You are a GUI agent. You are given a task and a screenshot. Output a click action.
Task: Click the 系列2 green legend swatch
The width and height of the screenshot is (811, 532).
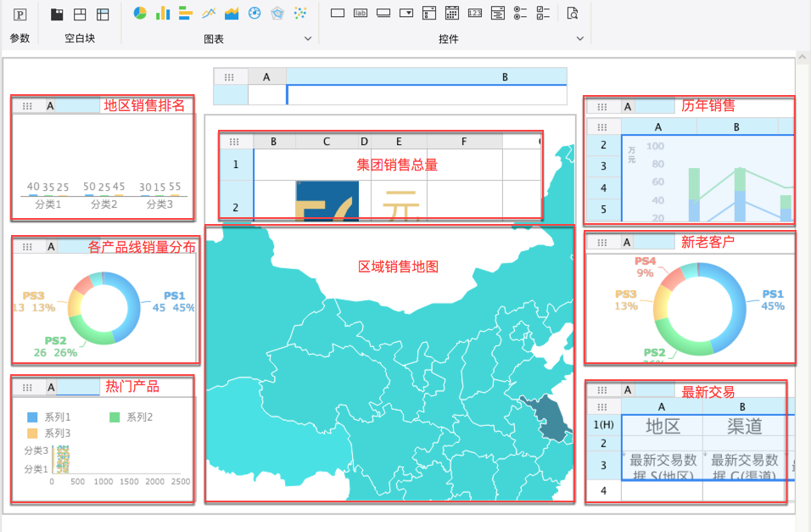115,417
